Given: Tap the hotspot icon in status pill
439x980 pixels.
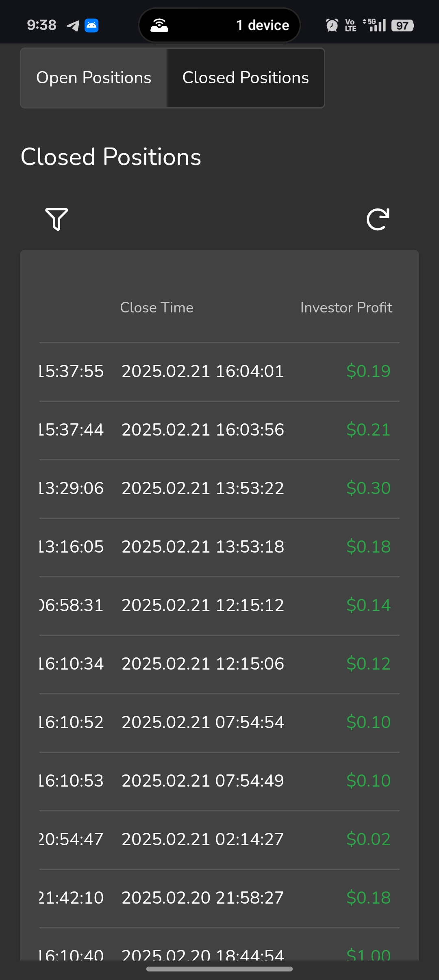Looking at the screenshot, I should pyautogui.click(x=159, y=25).
